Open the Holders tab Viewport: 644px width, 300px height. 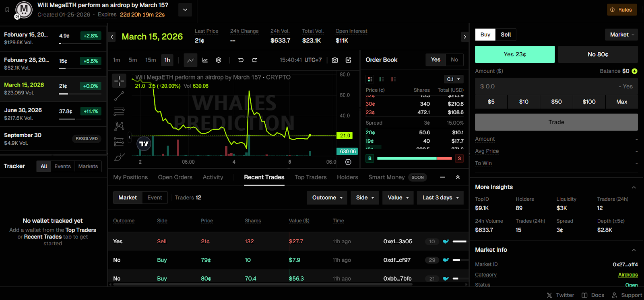(347, 177)
